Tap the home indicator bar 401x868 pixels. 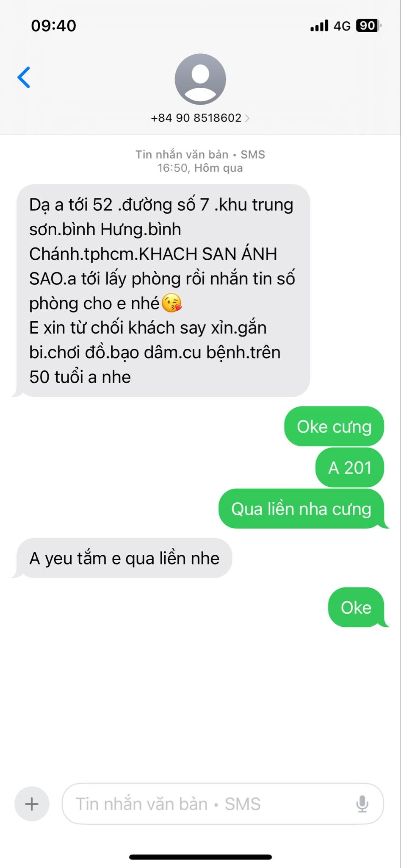[200, 857]
